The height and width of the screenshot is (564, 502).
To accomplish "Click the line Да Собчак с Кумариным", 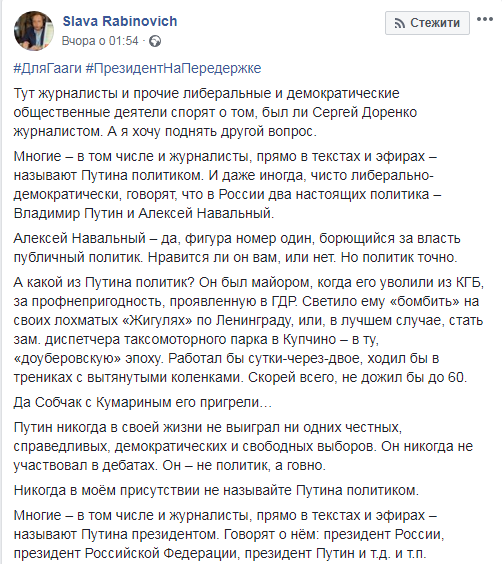I will coord(143,402).
